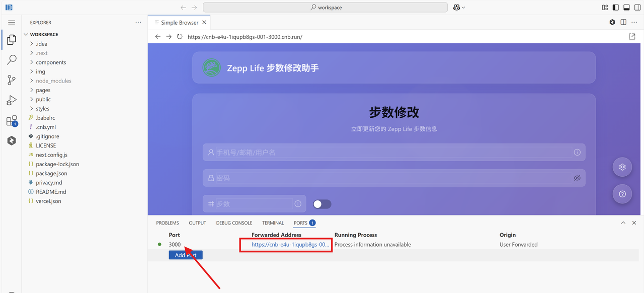
Task: Open editor More Actions menu
Action: (634, 22)
